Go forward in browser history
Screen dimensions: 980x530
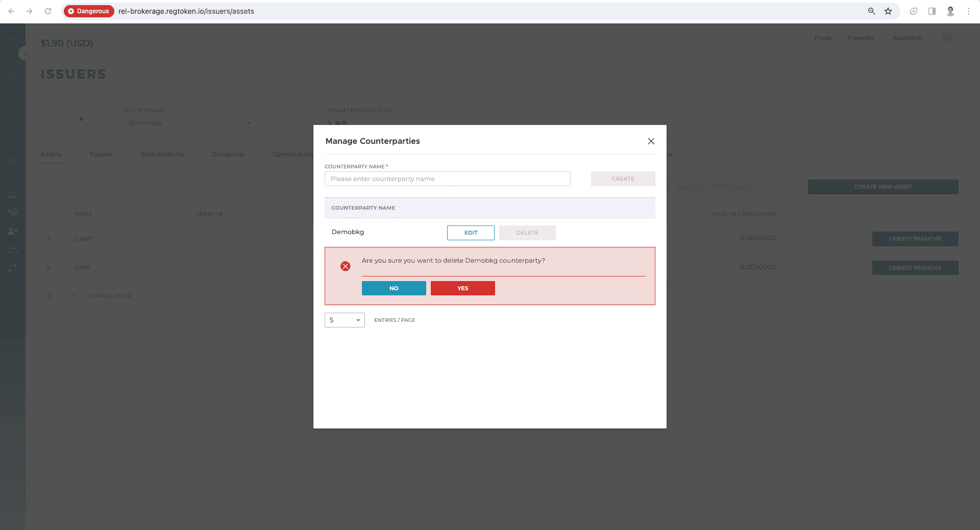coord(30,11)
